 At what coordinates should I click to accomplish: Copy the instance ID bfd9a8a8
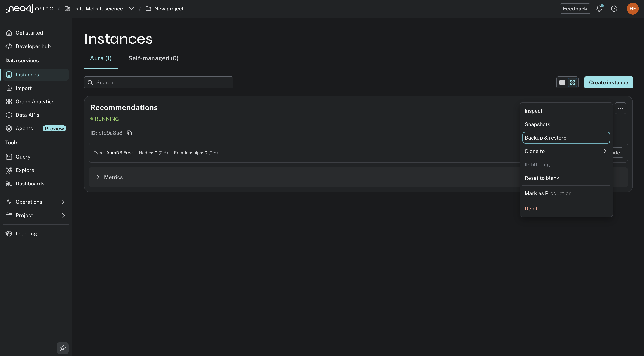point(129,133)
